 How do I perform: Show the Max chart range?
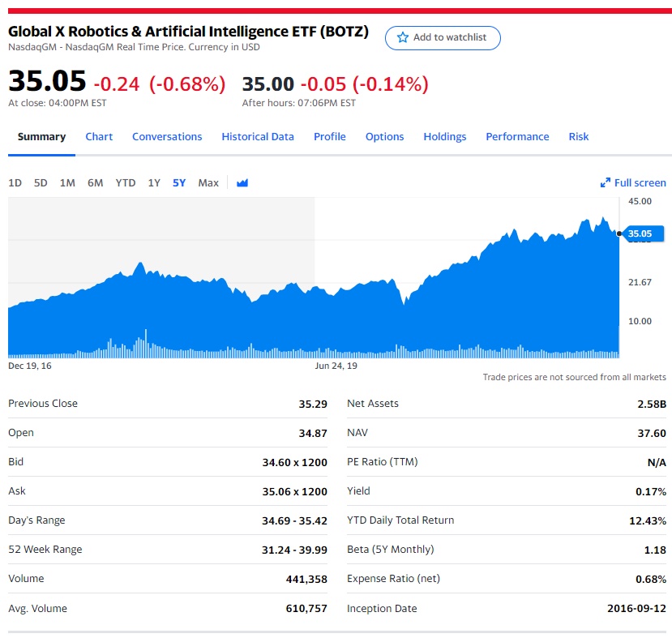[x=208, y=183]
